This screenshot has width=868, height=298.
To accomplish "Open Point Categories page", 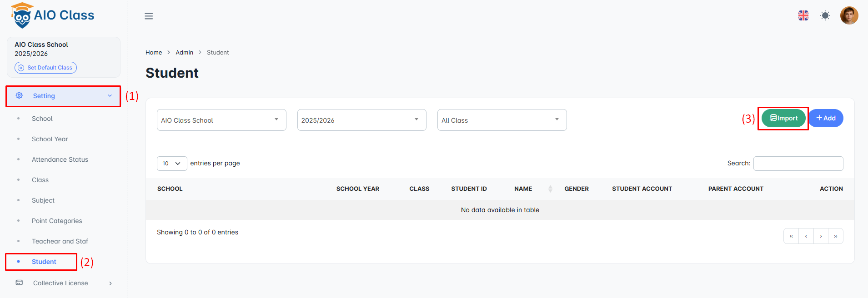I will [x=57, y=221].
